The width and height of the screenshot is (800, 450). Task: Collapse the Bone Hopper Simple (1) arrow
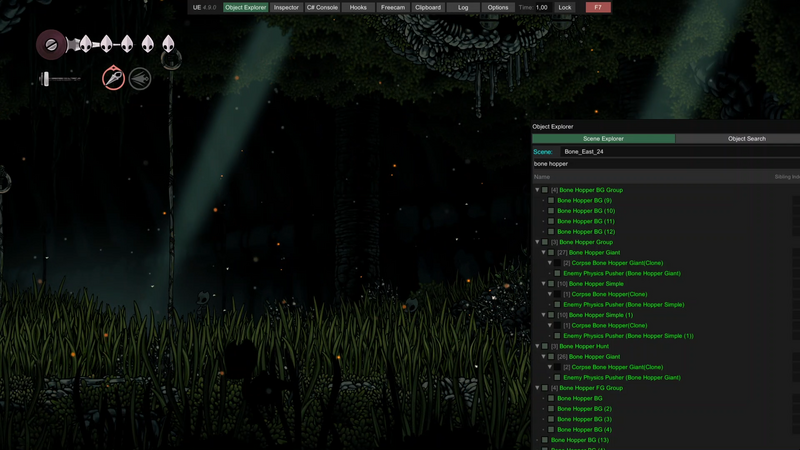click(x=543, y=315)
